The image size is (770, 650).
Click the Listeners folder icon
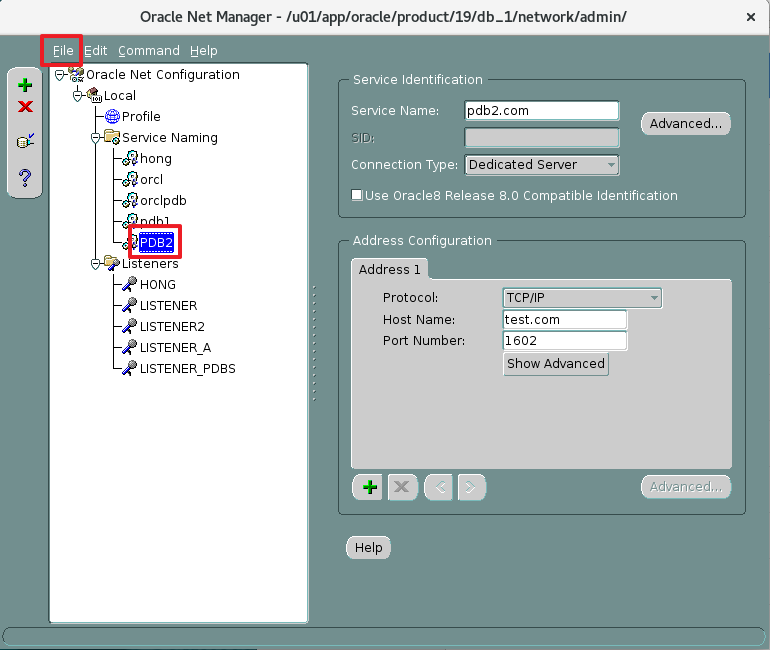[112, 263]
